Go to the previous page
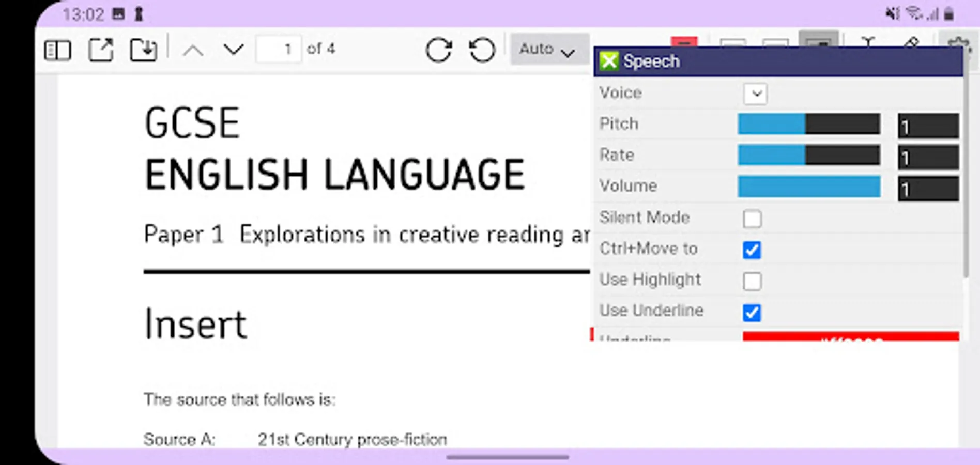Viewport: 980px width, 465px height. 193,50
